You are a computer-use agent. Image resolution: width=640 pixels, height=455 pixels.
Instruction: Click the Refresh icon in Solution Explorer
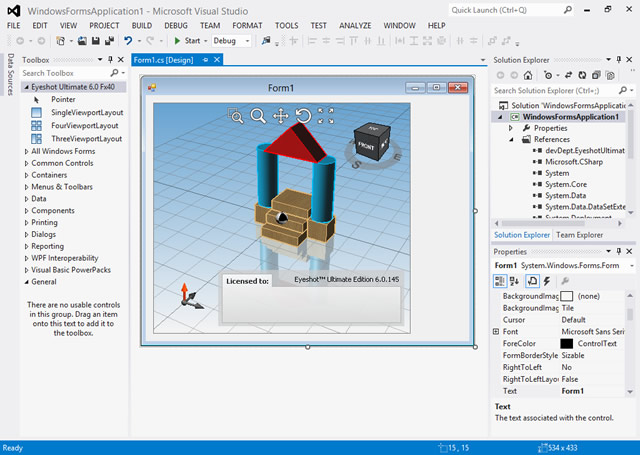[x=582, y=75]
